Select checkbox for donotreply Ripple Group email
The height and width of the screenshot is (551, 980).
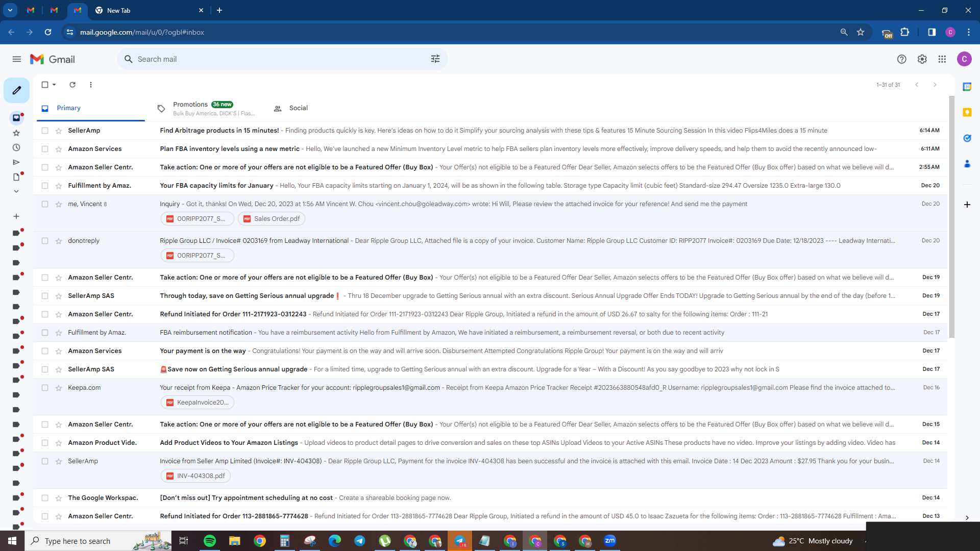[45, 241]
